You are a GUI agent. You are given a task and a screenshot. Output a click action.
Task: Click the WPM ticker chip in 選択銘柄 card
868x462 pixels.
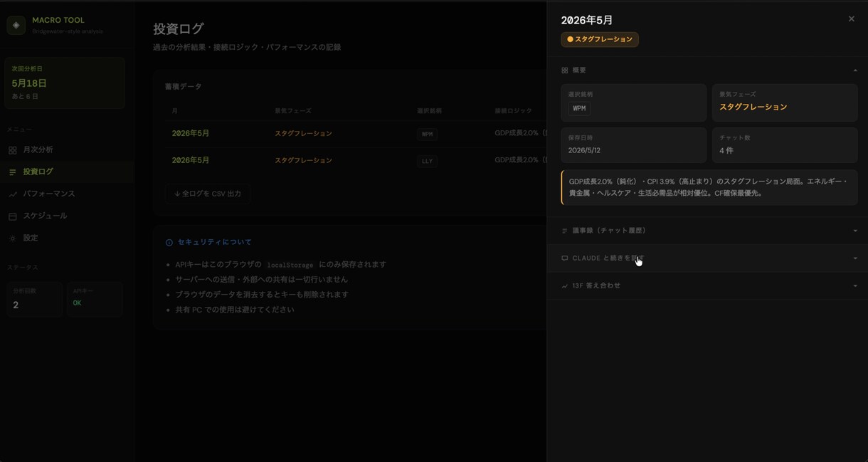pyautogui.click(x=579, y=109)
